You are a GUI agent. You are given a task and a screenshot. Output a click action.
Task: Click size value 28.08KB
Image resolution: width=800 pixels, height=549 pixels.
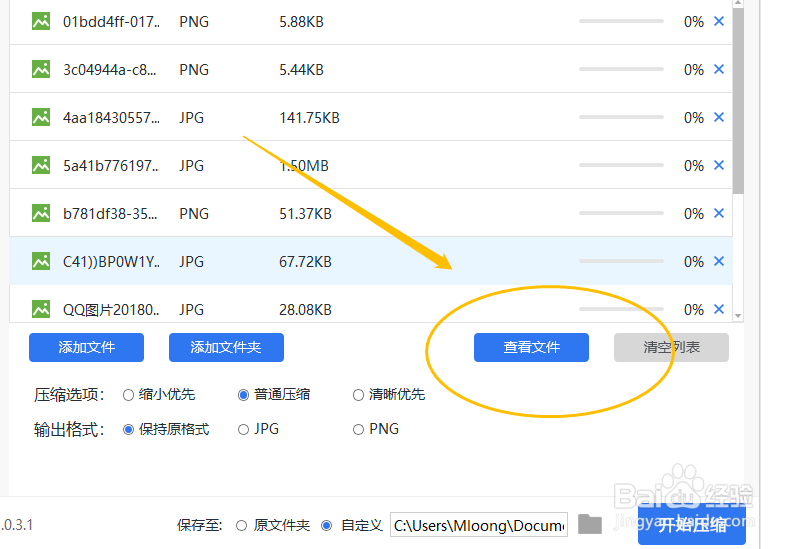point(305,310)
